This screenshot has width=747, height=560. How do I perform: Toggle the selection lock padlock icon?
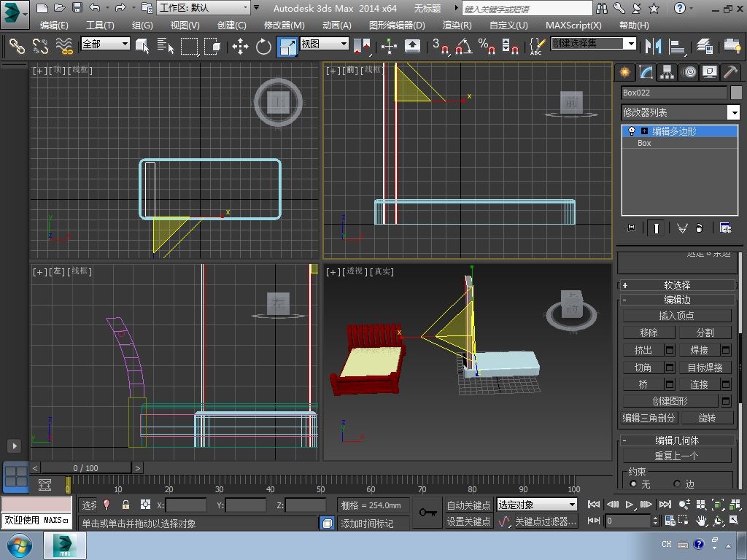click(x=125, y=505)
